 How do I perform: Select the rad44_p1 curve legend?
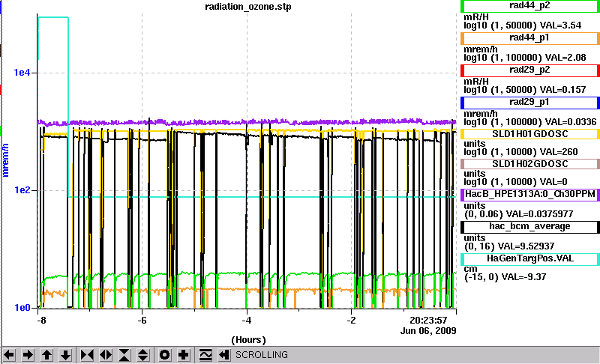pyautogui.click(x=530, y=38)
